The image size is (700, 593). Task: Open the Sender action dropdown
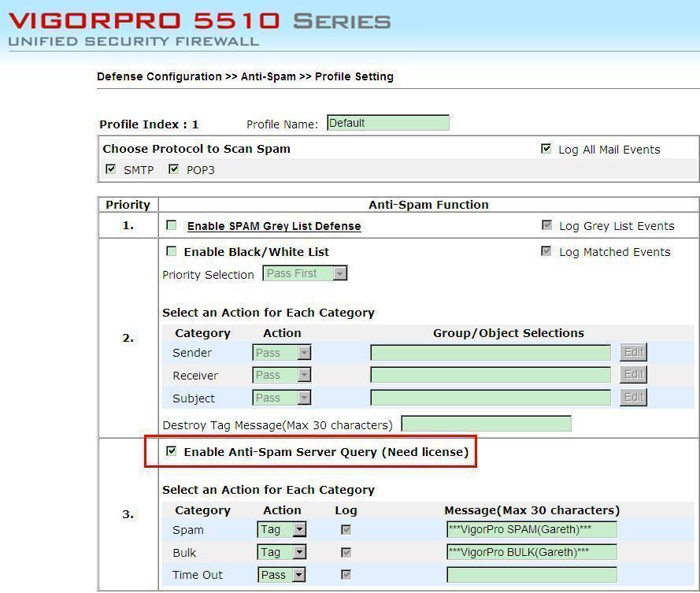pyautogui.click(x=282, y=353)
